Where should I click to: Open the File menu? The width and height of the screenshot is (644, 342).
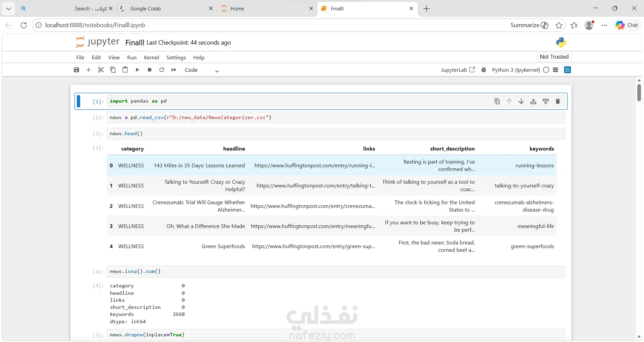(80, 57)
